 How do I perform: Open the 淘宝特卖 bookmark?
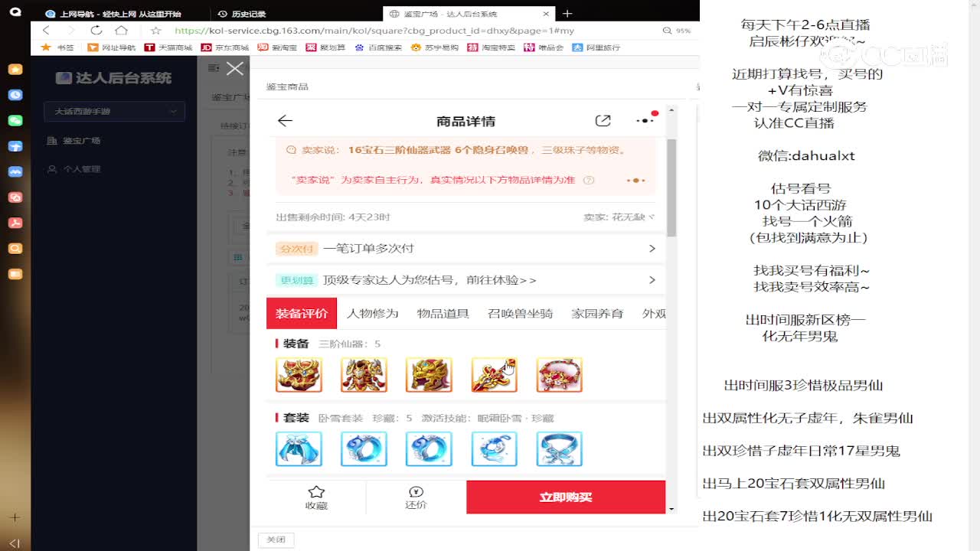[492, 47]
